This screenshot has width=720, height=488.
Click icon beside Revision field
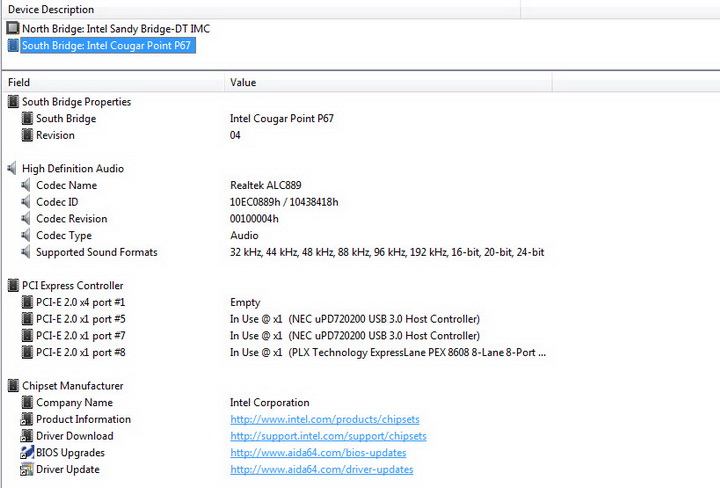pos(27,135)
